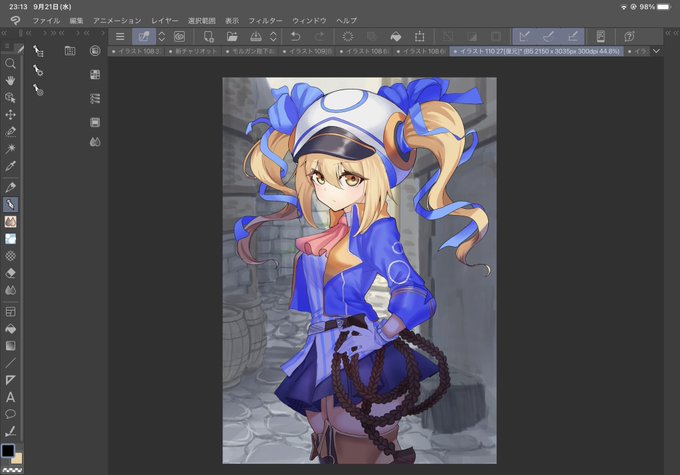Pick the third pen sub tool icon

point(38,89)
